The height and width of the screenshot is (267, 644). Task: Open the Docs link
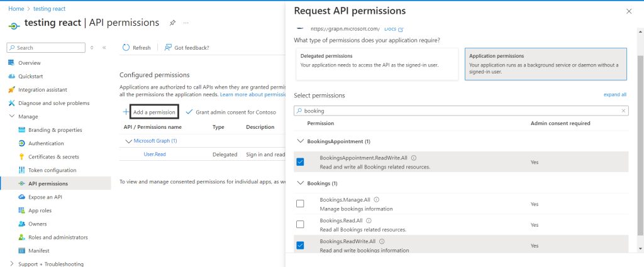[x=394, y=29]
